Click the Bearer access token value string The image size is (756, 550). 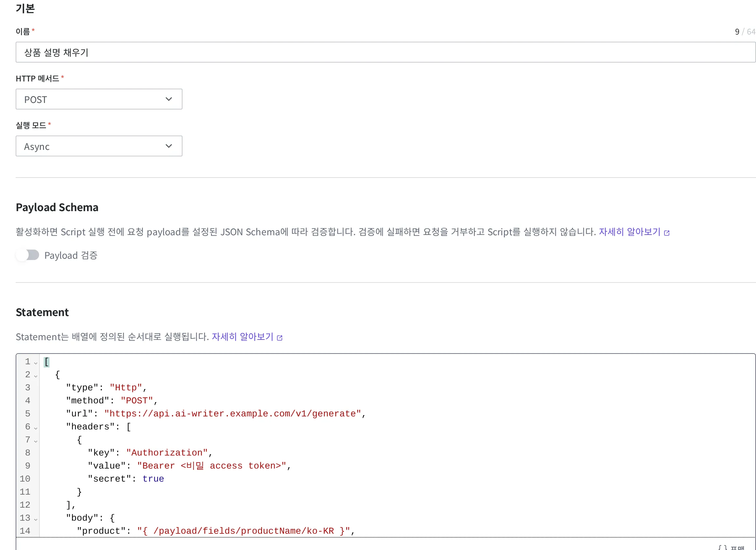(212, 466)
